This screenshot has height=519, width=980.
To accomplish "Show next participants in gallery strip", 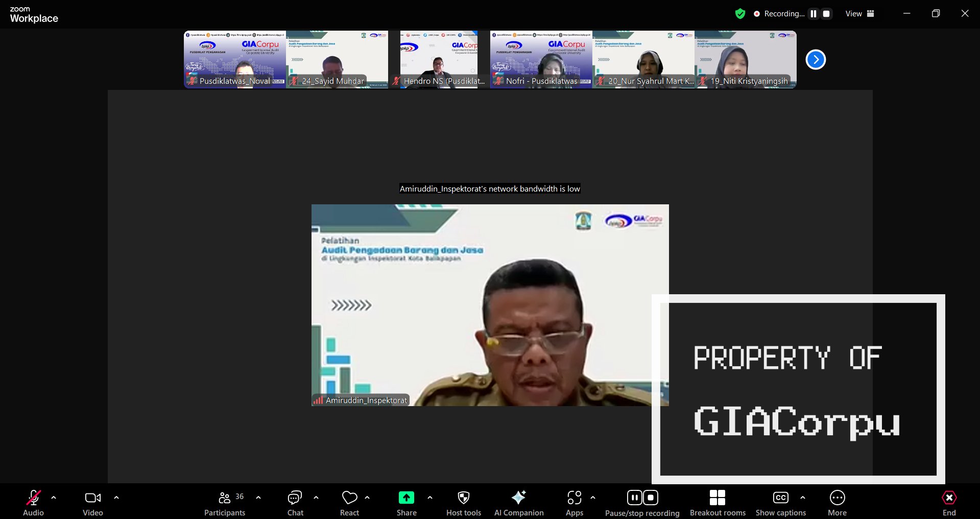I will pos(816,60).
